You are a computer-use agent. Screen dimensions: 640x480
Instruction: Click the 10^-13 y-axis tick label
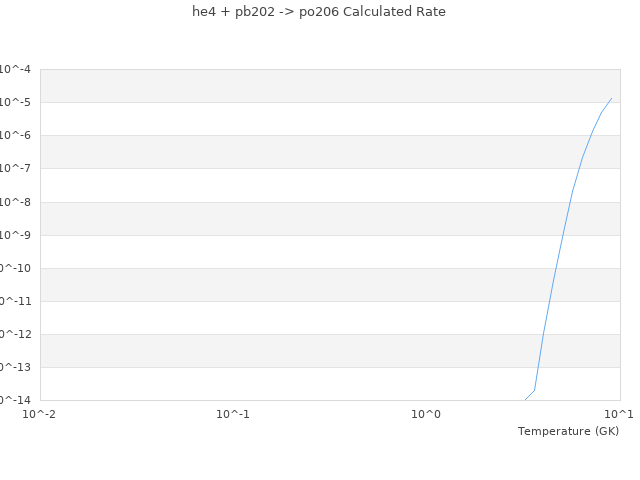(14, 367)
